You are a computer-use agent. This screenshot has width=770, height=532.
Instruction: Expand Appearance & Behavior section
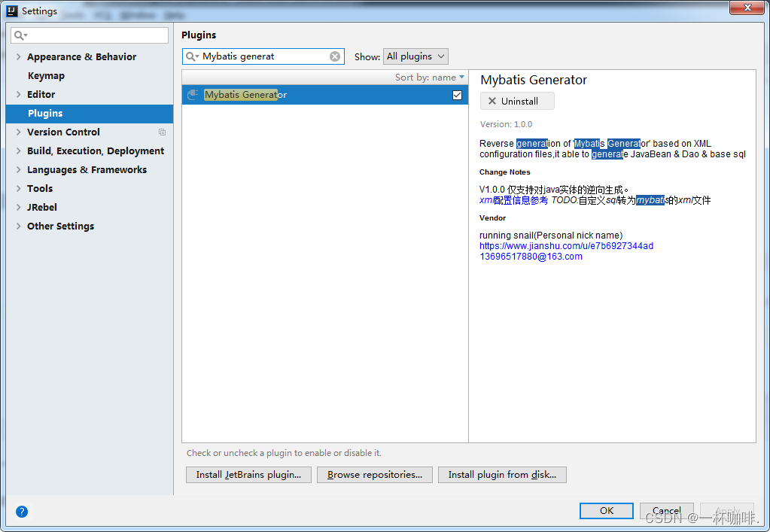tap(19, 57)
